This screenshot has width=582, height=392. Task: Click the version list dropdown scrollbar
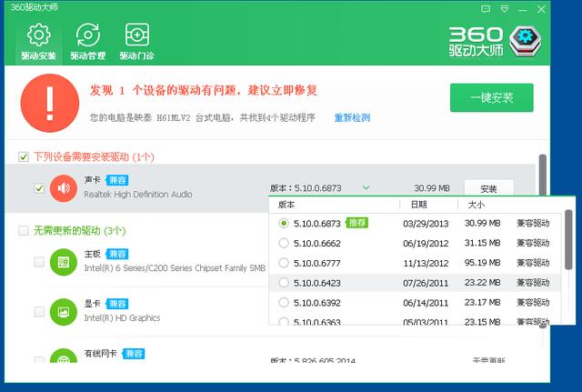click(568, 239)
